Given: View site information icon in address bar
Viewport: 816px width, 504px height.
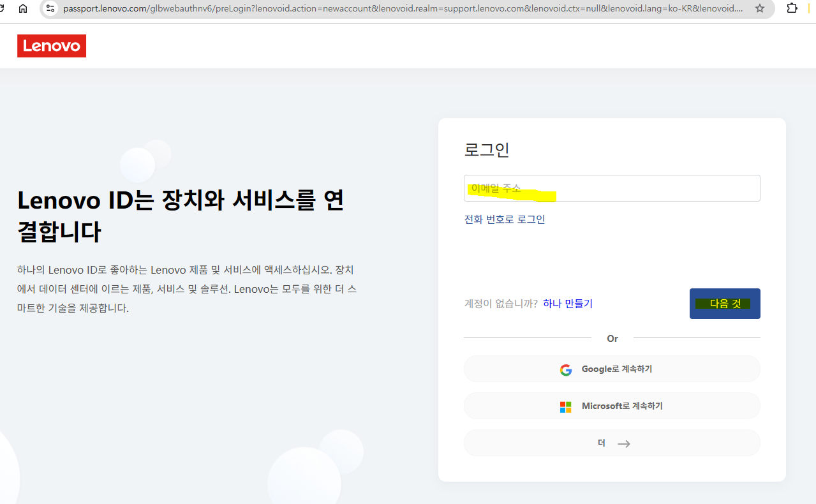Looking at the screenshot, I should tap(50, 8).
